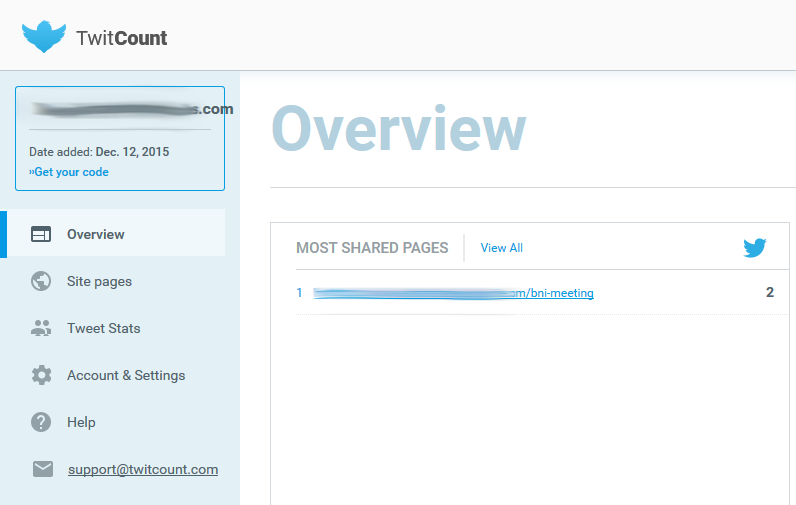Click the share count 2 for bni-meeting
Viewport: 796px width, 505px height.
(770, 292)
